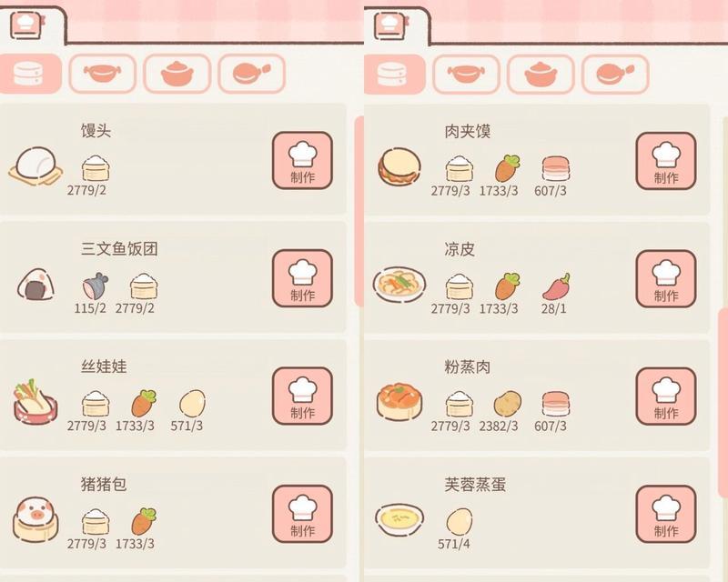Make 凉皮 with its 制作 button
728x582 pixels.
(x=666, y=279)
